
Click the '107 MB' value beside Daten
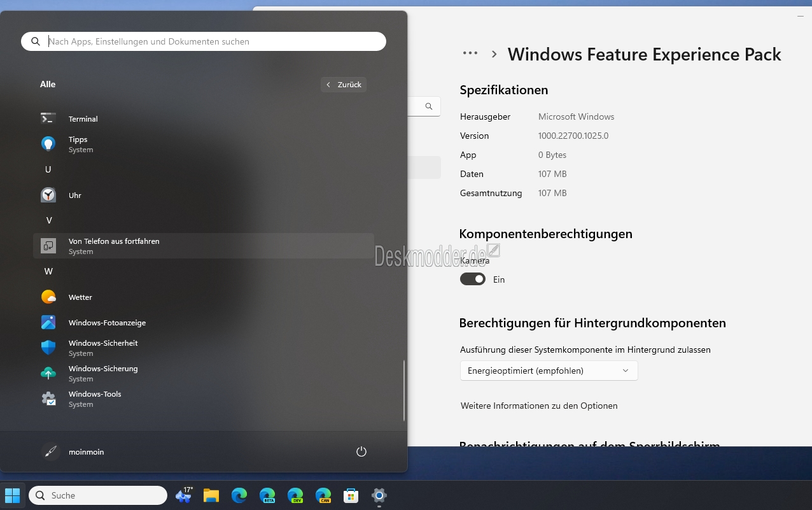pos(552,174)
